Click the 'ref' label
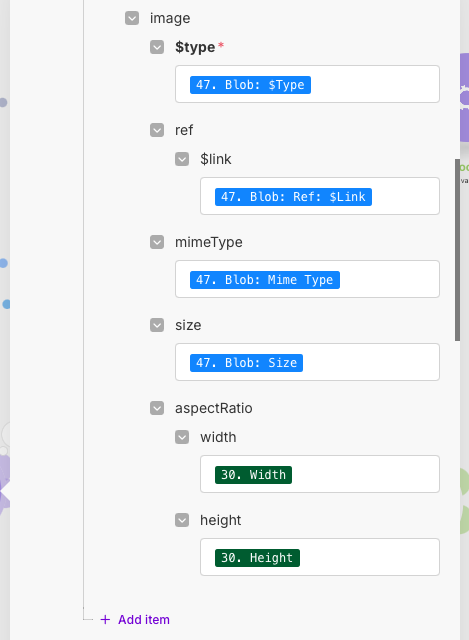The image size is (469, 640). click(184, 130)
